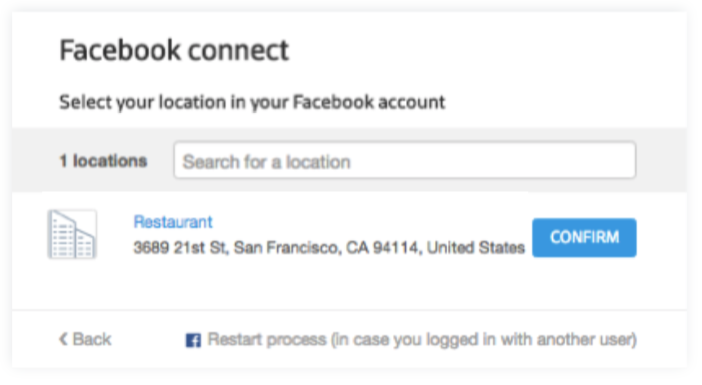
Task: Click United States in the location address
Action: click(475, 247)
